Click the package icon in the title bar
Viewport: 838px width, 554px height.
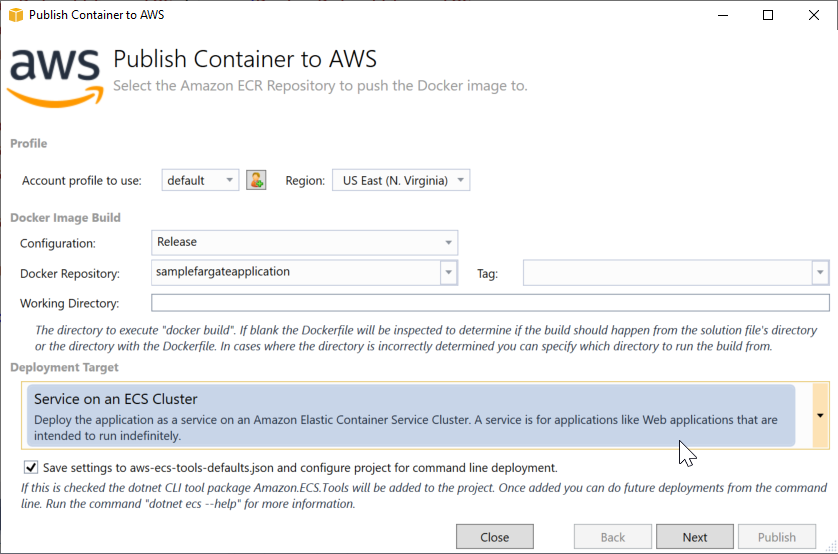16,15
